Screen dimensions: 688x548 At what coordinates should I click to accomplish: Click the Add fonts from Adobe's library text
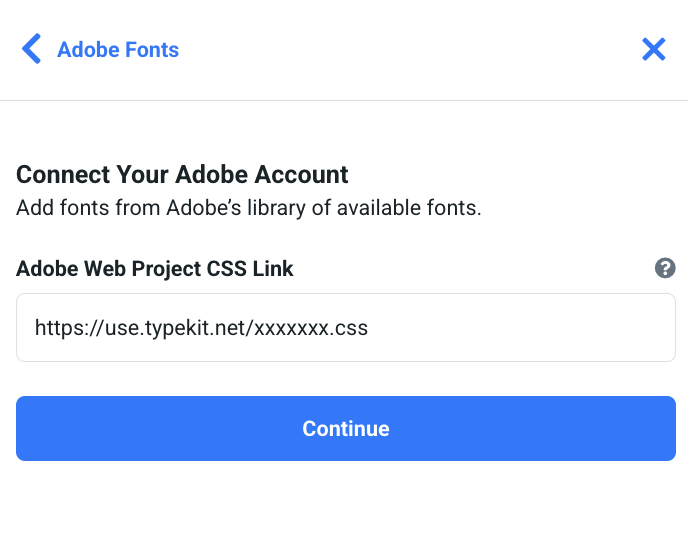248,208
